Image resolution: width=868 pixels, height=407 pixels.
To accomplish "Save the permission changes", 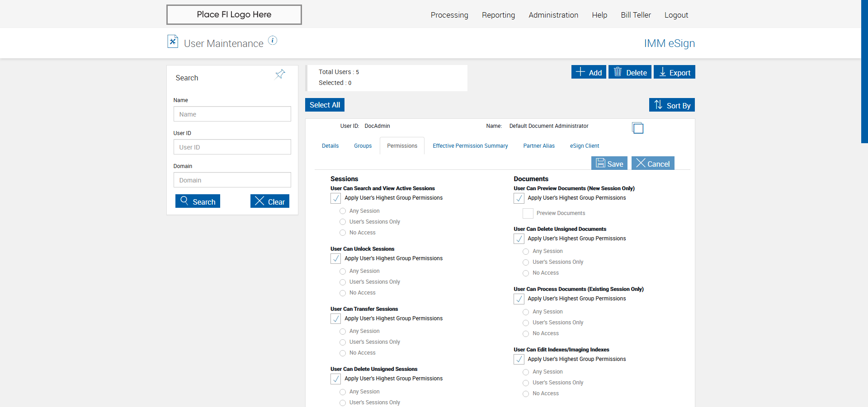I will click(609, 164).
